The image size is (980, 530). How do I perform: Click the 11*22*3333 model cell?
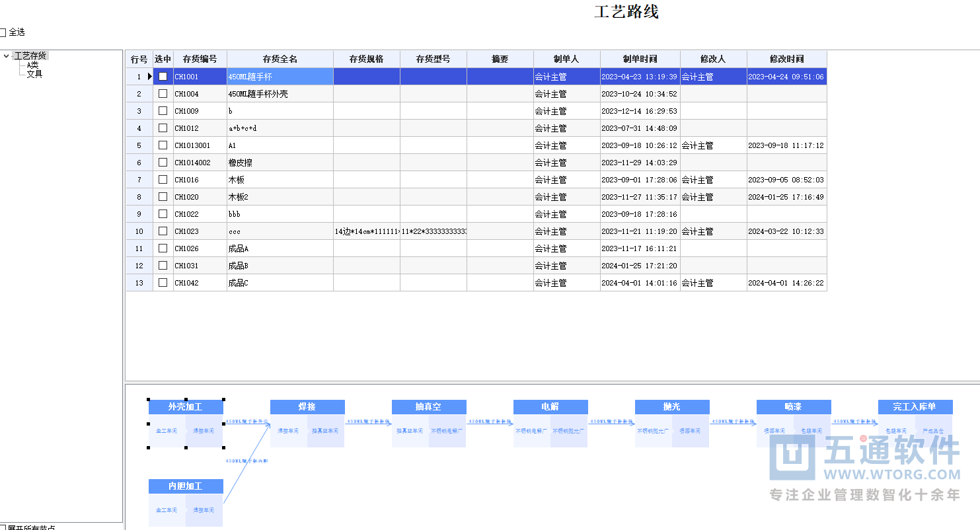pos(433,231)
